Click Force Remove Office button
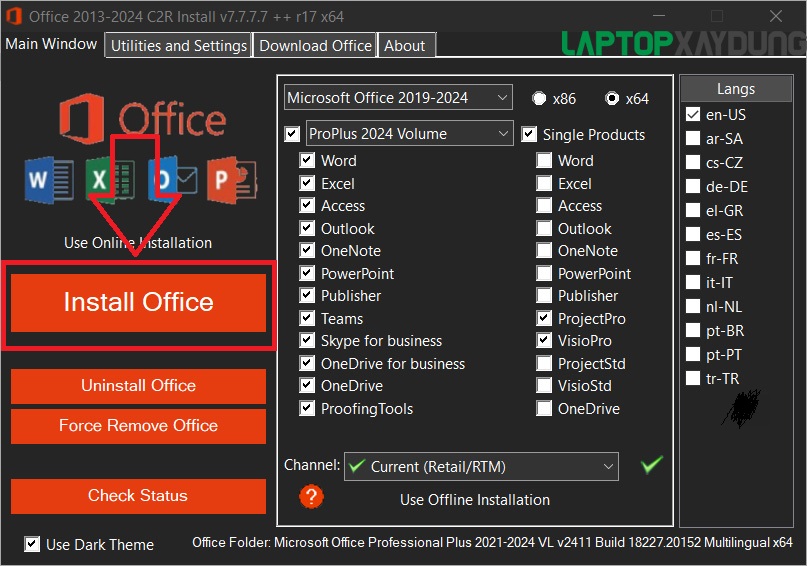807x566 pixels. [138, 426]
